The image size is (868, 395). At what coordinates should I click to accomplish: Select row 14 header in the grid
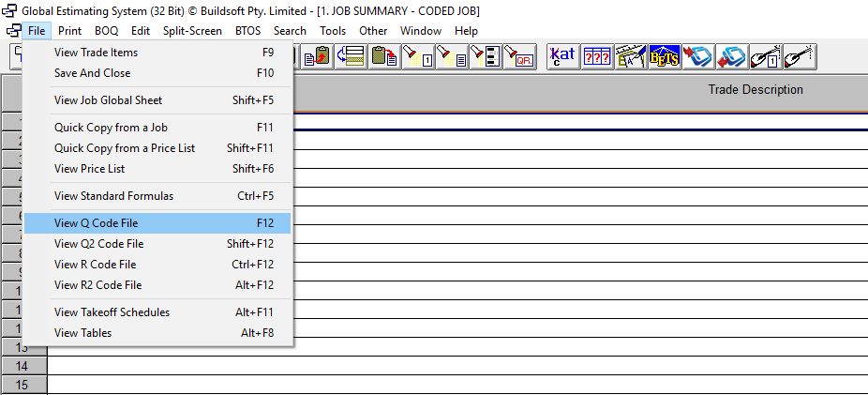[x=23, y=366]
